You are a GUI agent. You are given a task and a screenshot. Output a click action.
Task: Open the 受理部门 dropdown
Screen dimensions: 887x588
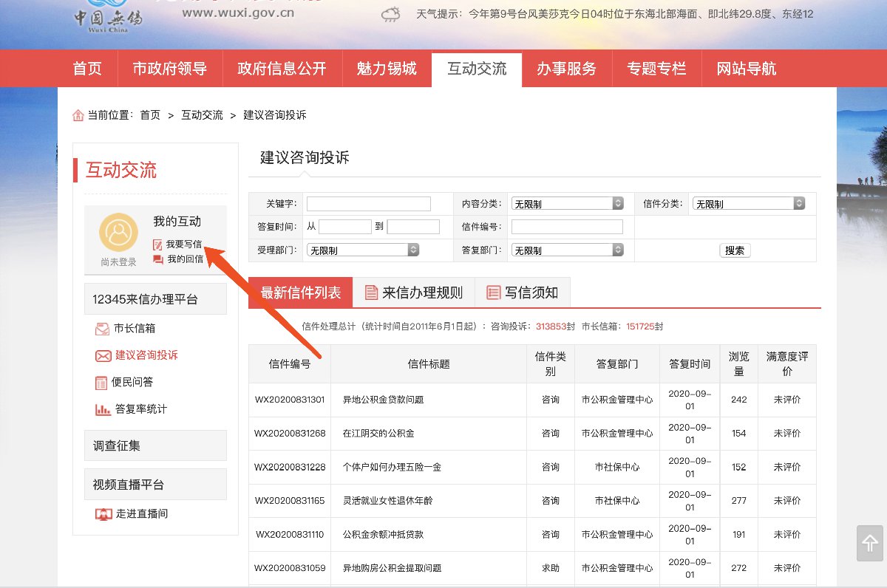363,250
